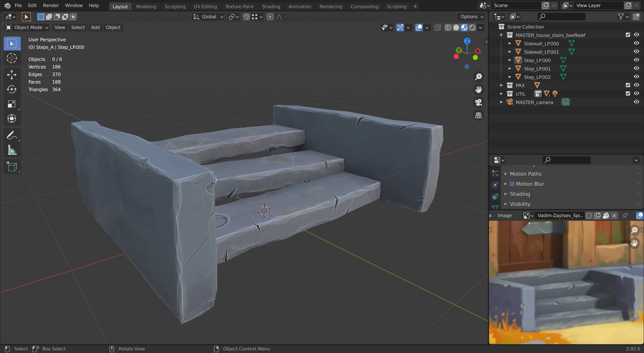Click the outliner search field
The width and height of the screenshot is (644, 353).
[562, 17]
